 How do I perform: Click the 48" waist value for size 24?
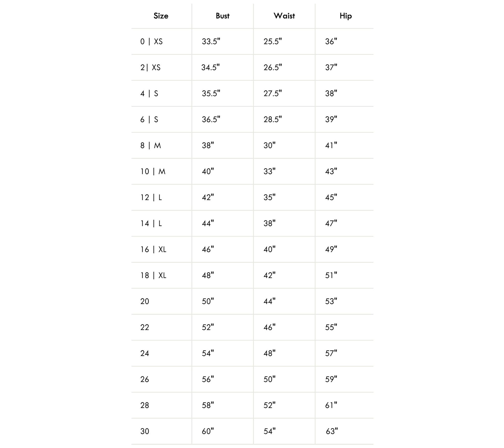tap(269, 353)
